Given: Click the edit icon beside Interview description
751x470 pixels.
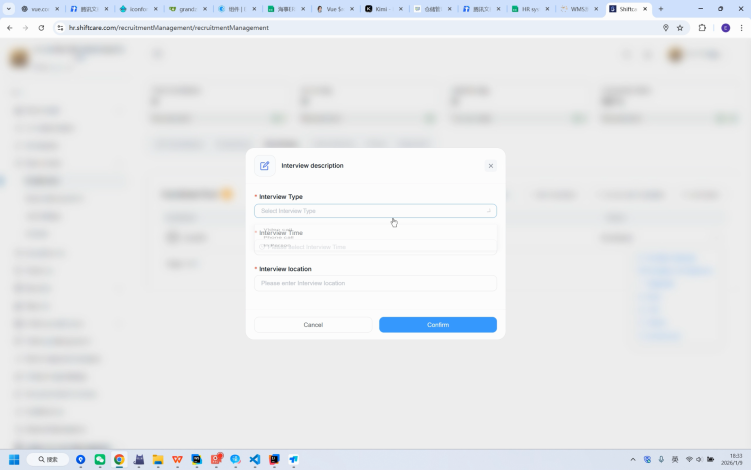Looking at the screenshot, I should click(265, 166).
